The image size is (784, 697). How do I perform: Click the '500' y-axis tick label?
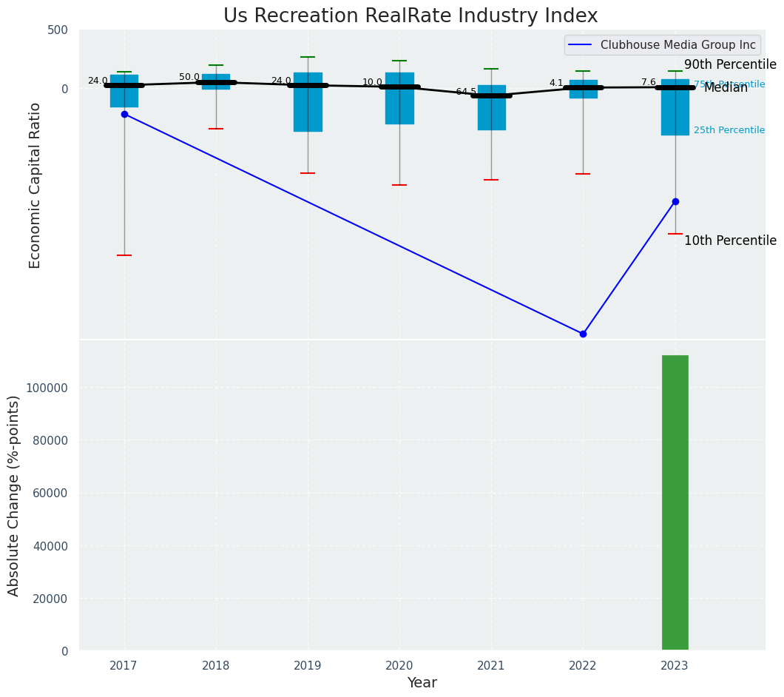pos(58,30)
